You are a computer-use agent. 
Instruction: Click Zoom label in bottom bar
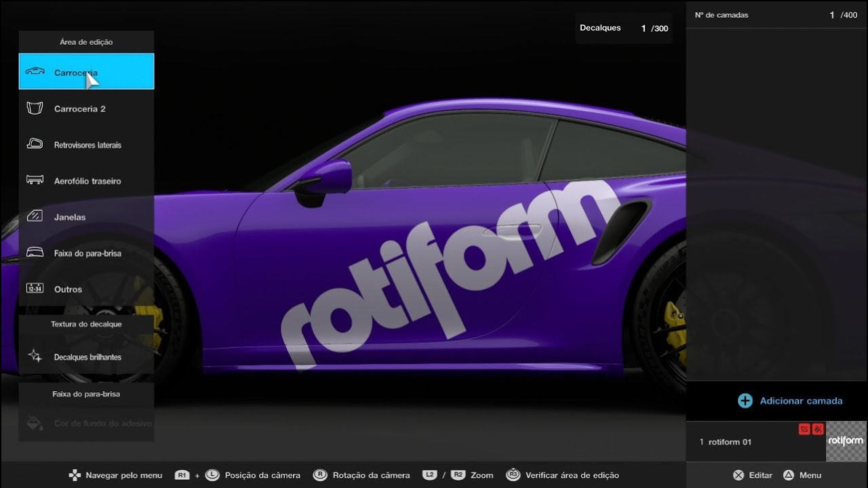482,475
